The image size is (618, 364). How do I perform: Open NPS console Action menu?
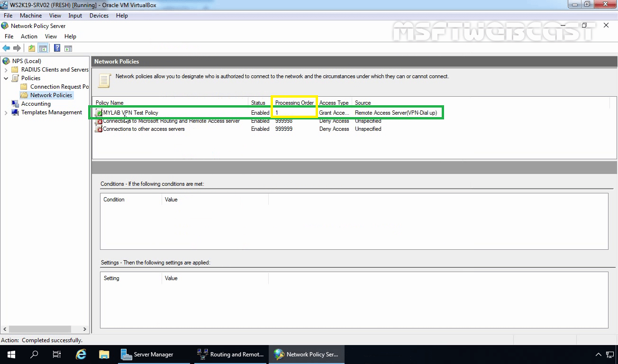[x=29, y=36]
